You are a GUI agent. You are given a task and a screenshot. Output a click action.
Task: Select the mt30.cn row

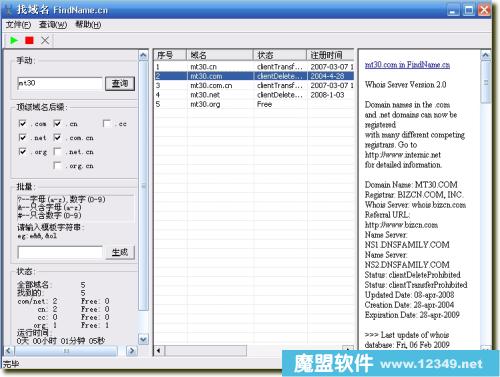[x=254, y=67]
